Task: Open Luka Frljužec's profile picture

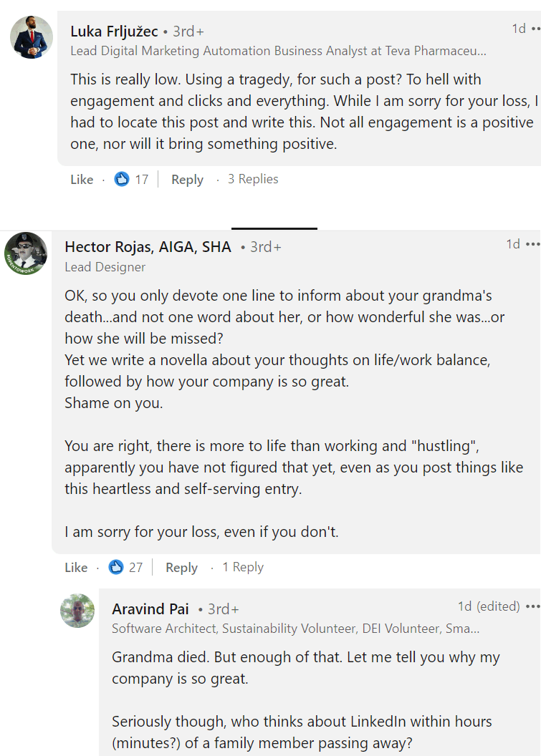Action: coord(32,37)
